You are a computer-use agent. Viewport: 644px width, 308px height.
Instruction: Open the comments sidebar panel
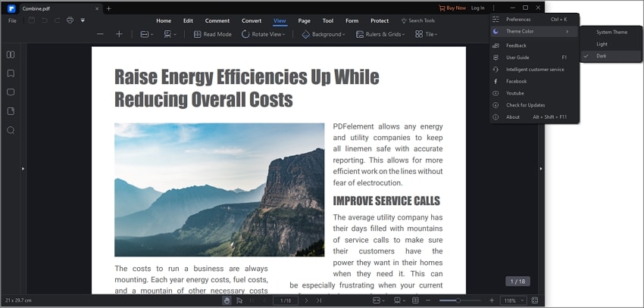(x=11, y=92)
